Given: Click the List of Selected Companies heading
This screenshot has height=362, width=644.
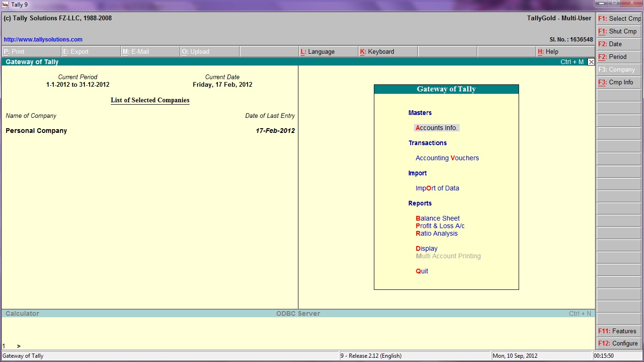Looking at the screenshot, I should (150, 100).
